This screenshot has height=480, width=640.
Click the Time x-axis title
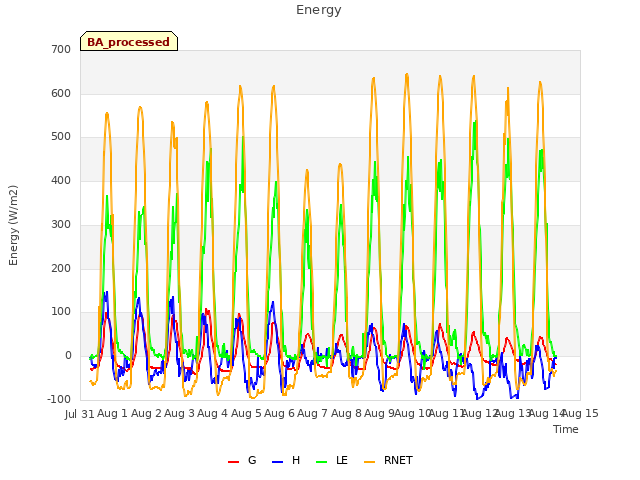click(566, 429)
